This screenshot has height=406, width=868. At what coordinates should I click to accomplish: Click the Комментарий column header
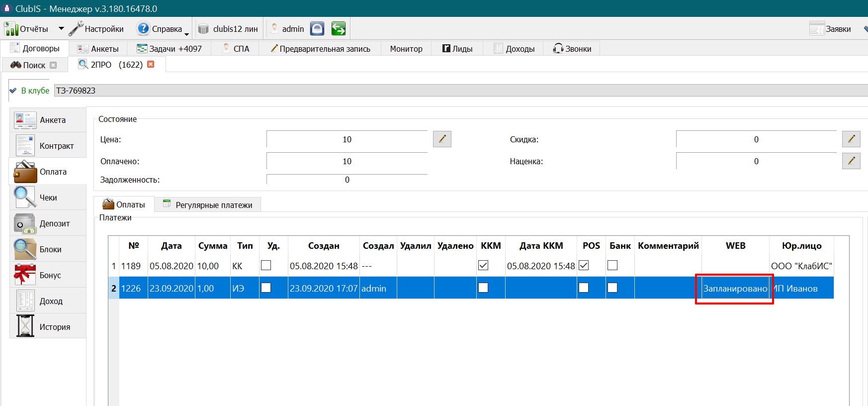point(668,246)
